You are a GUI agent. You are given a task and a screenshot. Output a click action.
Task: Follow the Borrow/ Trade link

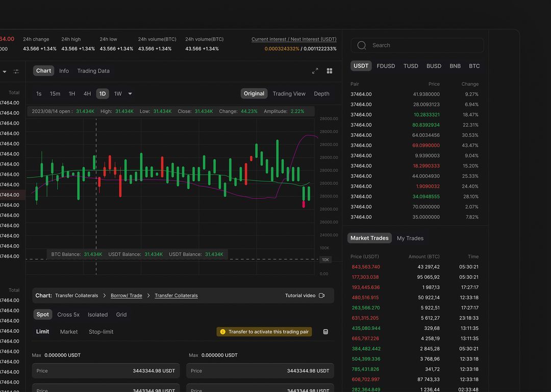[127, 296]
